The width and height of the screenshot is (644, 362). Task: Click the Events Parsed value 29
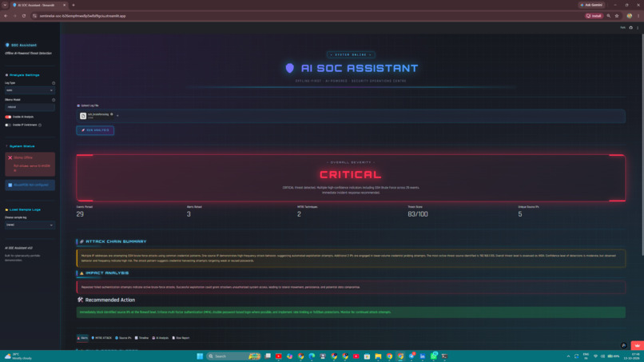point(80,214)
